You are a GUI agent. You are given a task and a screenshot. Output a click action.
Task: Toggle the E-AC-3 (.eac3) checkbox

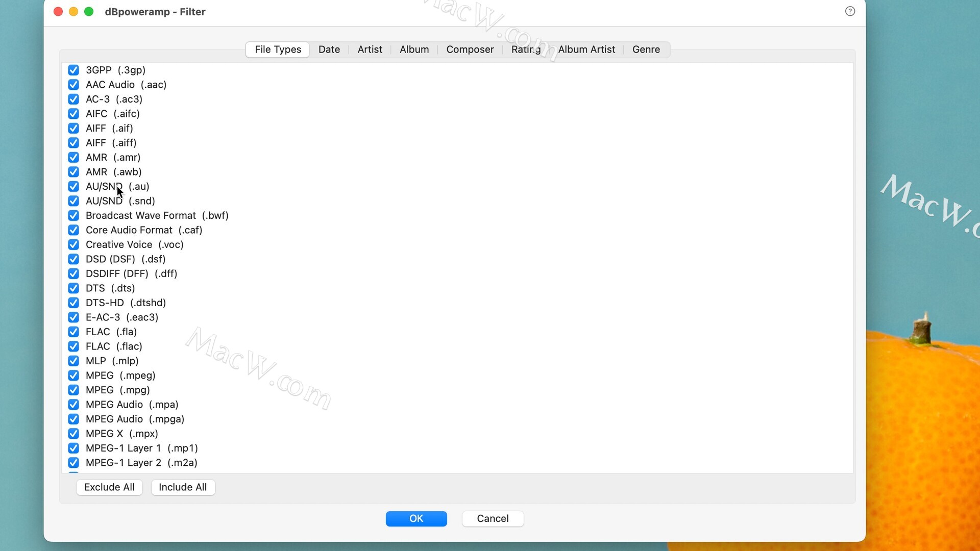pos(73,317)
